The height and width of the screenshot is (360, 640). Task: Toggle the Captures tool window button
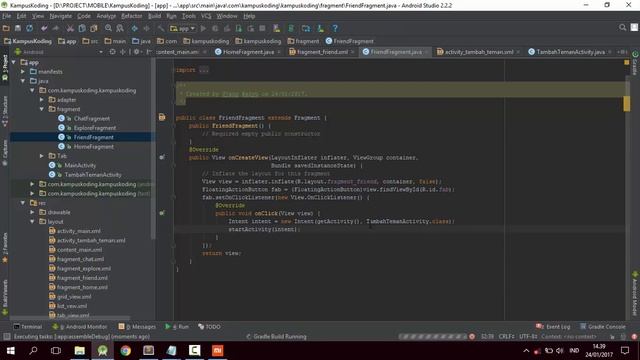pyautogui.click(x=5, y=153)
